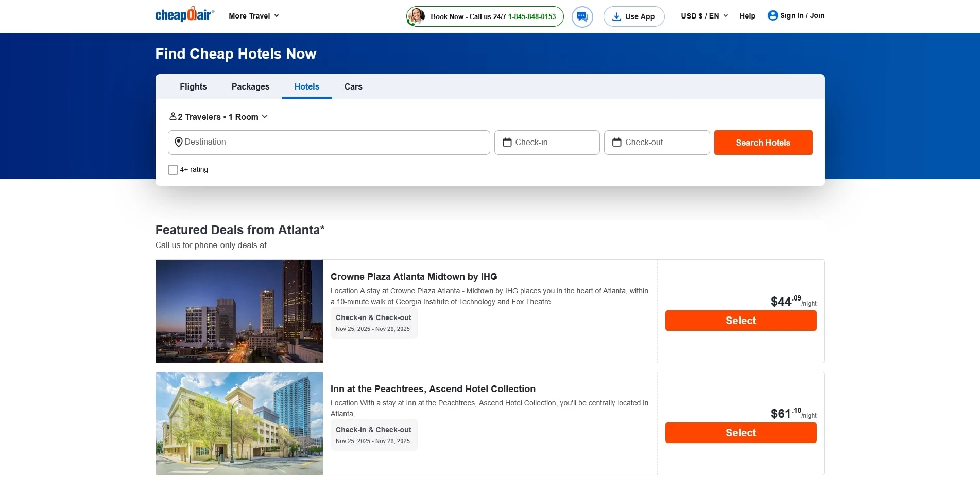
Task: Switch to the Flights tab
Action: 193,86
